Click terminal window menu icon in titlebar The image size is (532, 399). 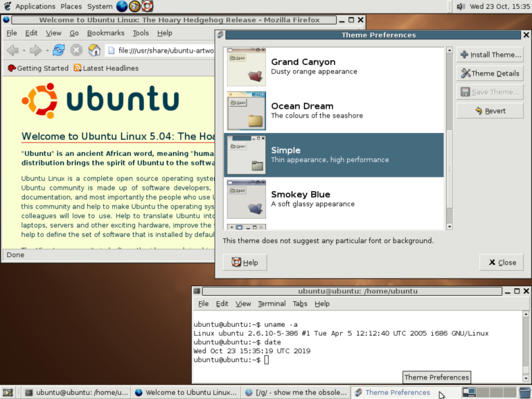197,291
